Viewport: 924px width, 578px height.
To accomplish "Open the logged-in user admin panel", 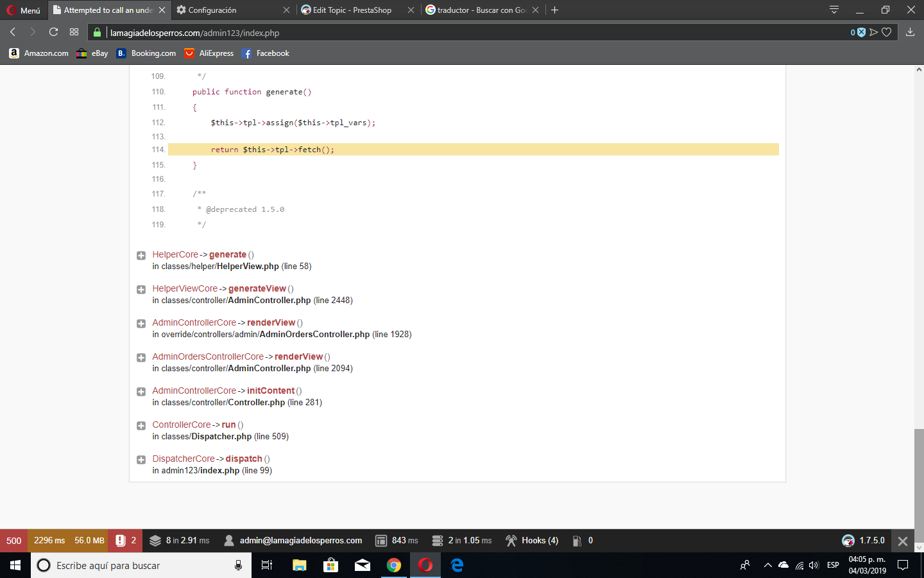I will [293, 541].
